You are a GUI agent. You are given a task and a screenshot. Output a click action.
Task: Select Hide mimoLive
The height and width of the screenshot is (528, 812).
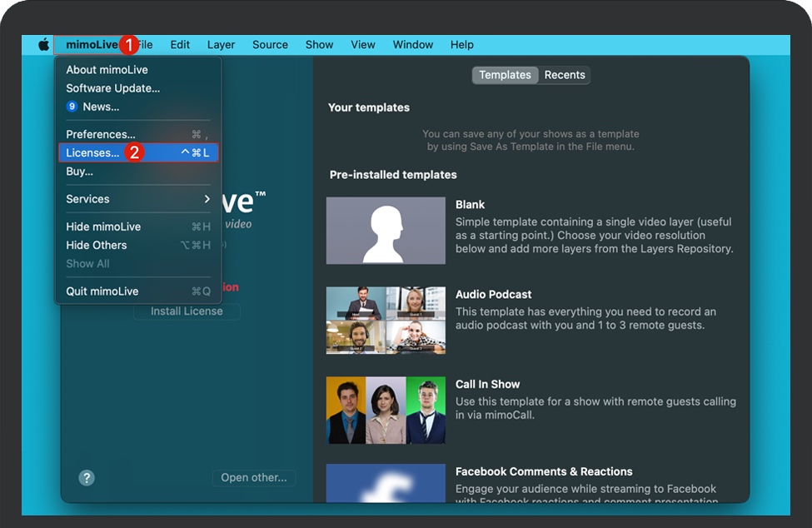[138, 227]
